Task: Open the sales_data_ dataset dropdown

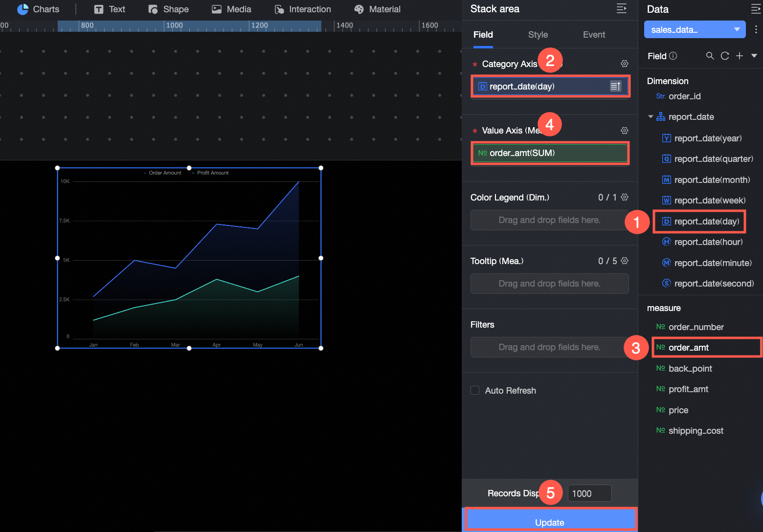Action: [x=695, y=29]
